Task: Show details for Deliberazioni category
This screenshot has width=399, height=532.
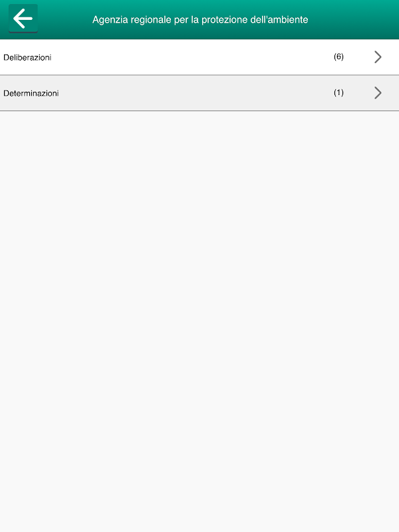Action: [199, 57]
